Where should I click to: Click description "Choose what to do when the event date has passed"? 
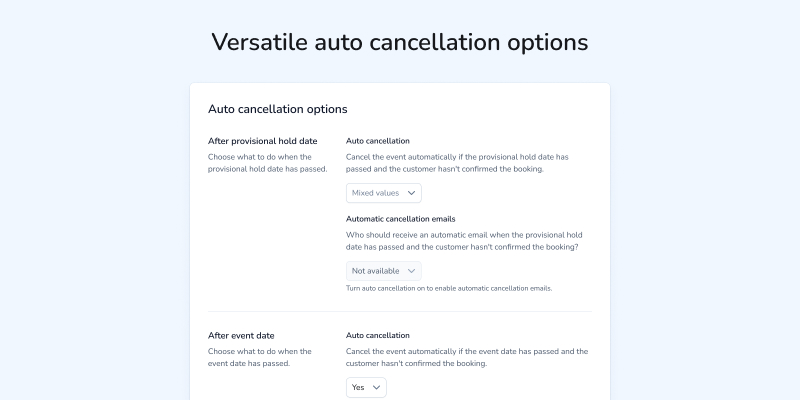[259, 357]
